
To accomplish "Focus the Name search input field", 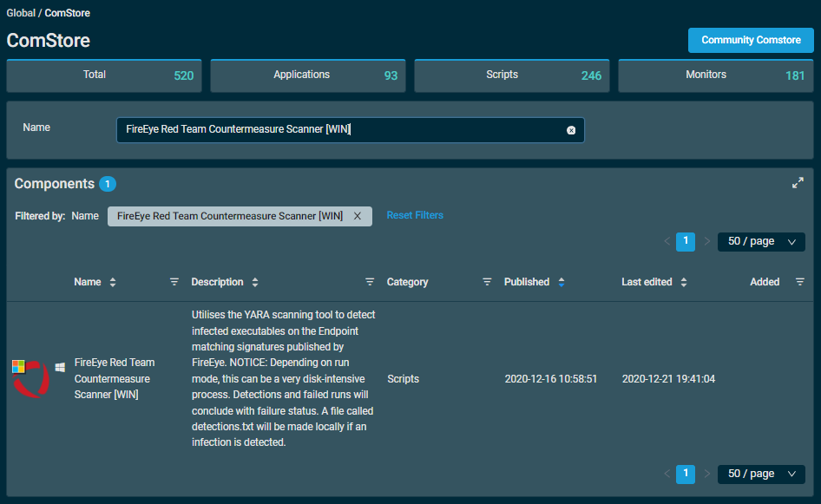I will 351,130.
